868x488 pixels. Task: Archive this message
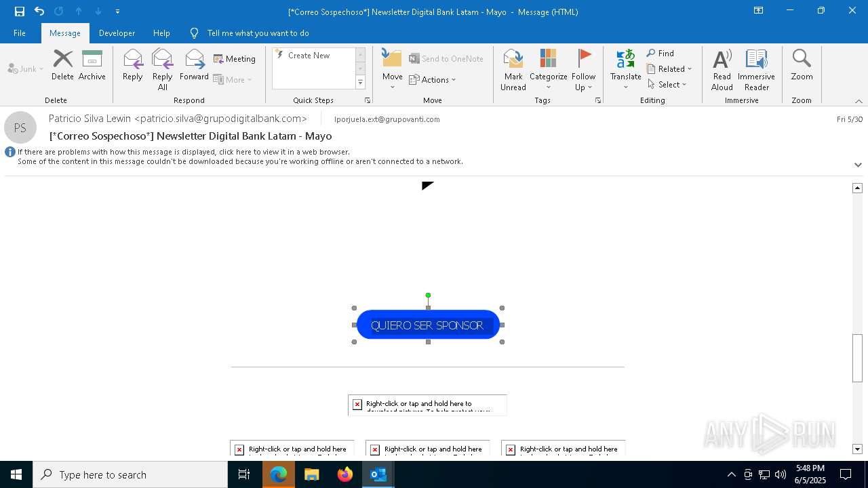click(x=92, y=66)
